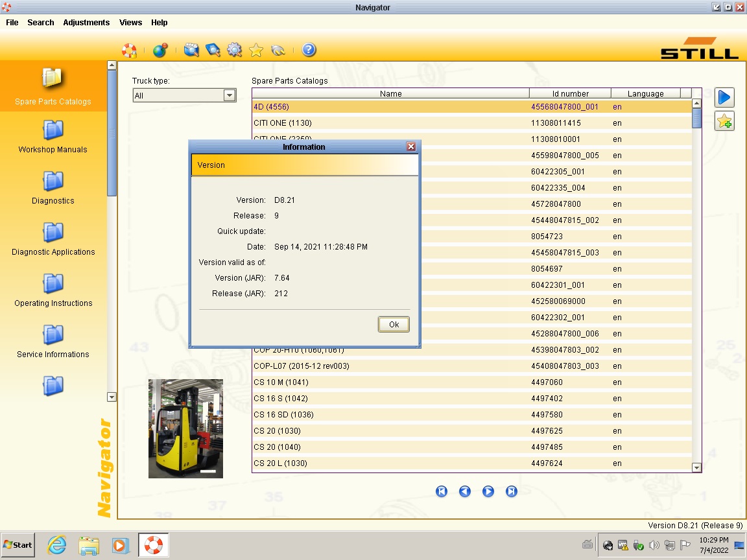
Task: Click the Navigator lifebuoy taskbar button
Action: coord(154,544)
